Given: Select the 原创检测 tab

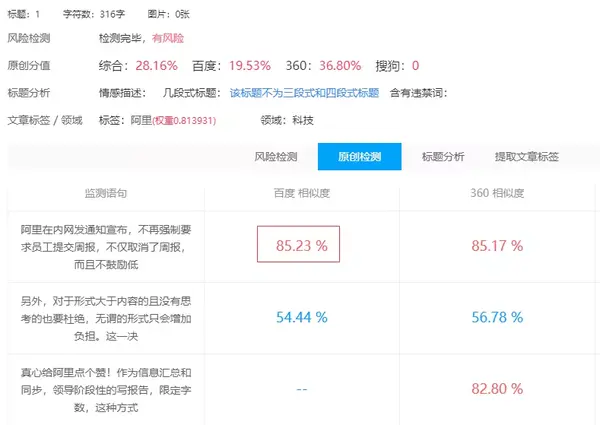Looking at the screenshot, I should pyautogui.click(x=359, y=156).
